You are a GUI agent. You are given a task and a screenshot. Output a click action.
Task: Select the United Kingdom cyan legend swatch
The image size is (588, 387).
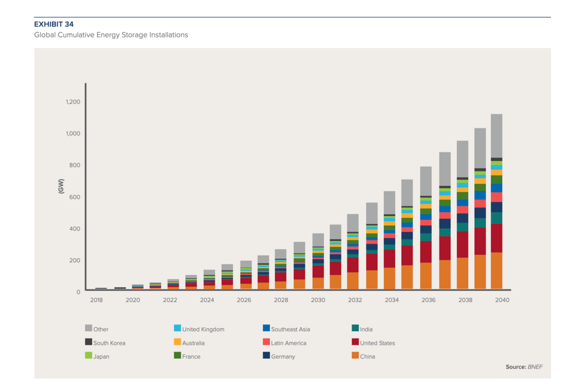pos(177,328)
